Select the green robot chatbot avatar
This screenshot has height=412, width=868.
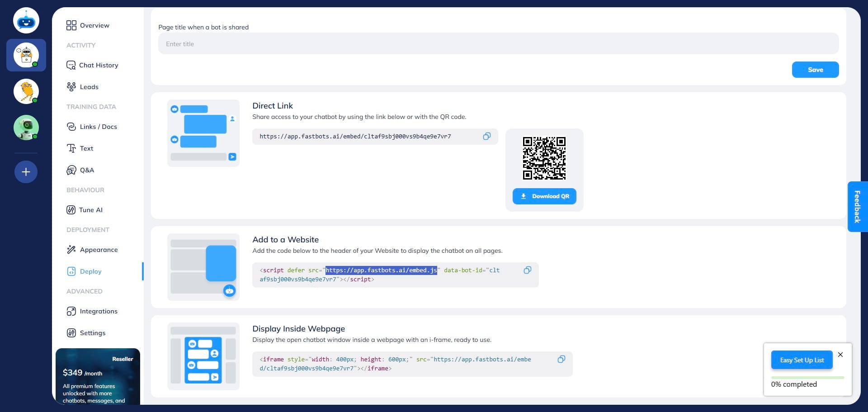26,128
